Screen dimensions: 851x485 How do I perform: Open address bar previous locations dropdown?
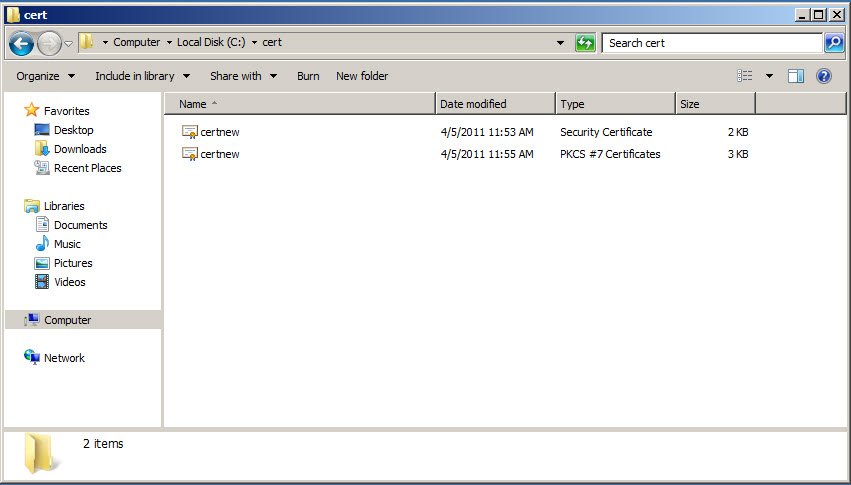pyautogui.click(x=560, y=43)
